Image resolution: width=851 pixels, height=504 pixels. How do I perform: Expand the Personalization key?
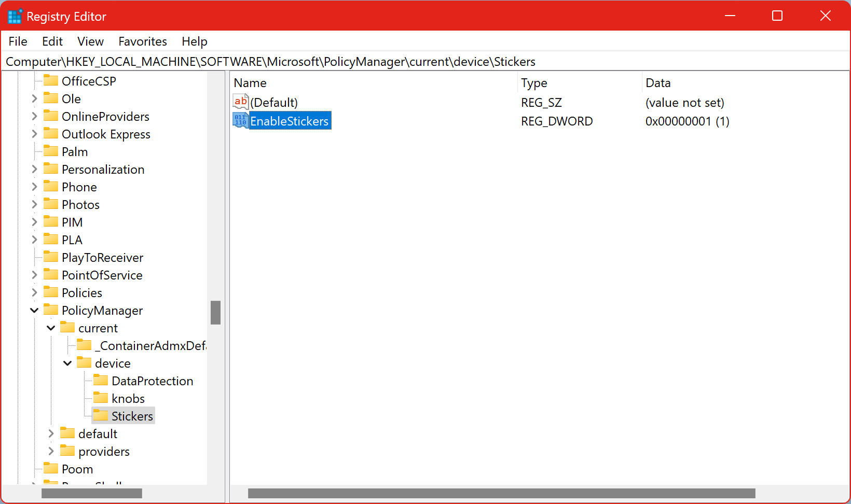pos(34,169)
